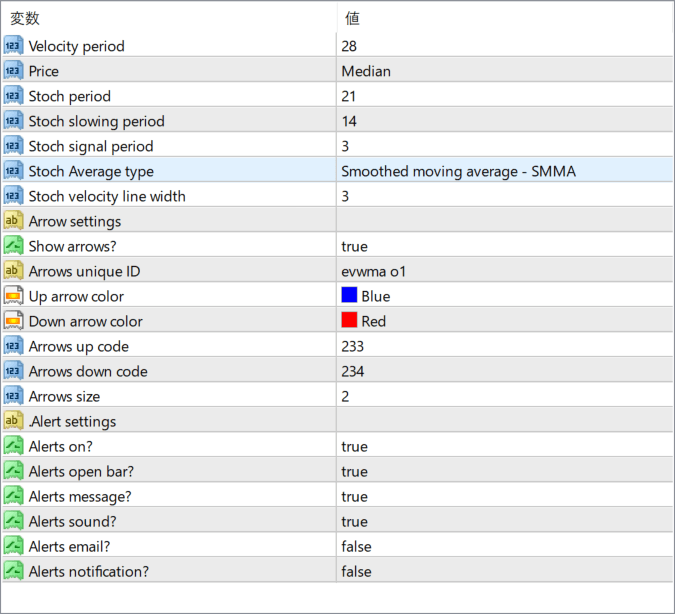This screenshot has height=614, width=675.
Task: Click the color icon beside Up arrow color
Action: pyautogui.click(x=13, y=296)
